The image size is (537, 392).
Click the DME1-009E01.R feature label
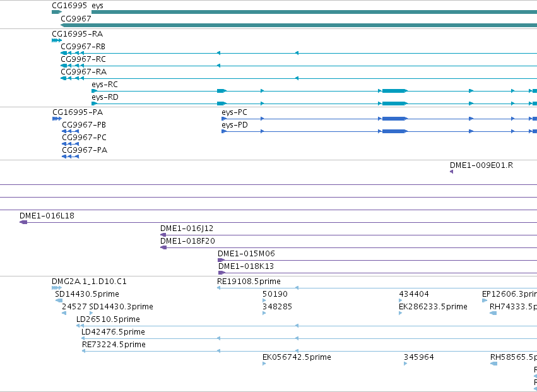(x=481, y=165)
